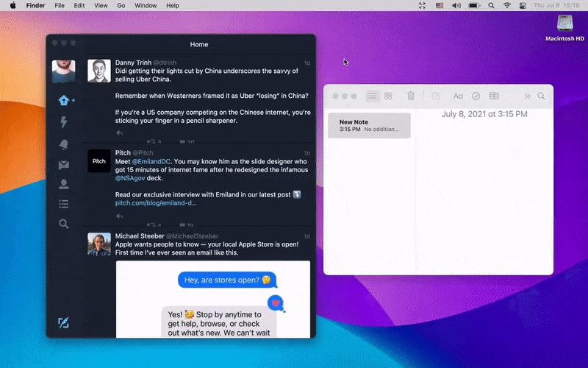Open the Notifications bell in Tweetbot sidebar
The image size is (588, 368).
(64, 144)
